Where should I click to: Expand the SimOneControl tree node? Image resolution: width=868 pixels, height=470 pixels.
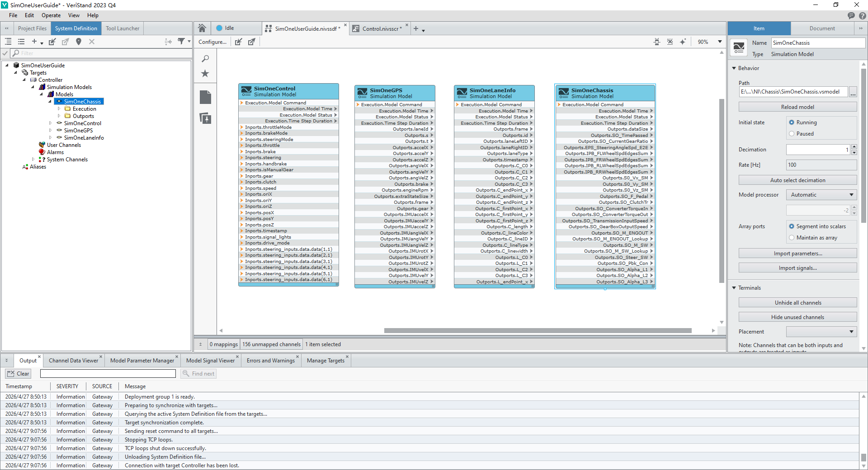click(x=51, y=123)
